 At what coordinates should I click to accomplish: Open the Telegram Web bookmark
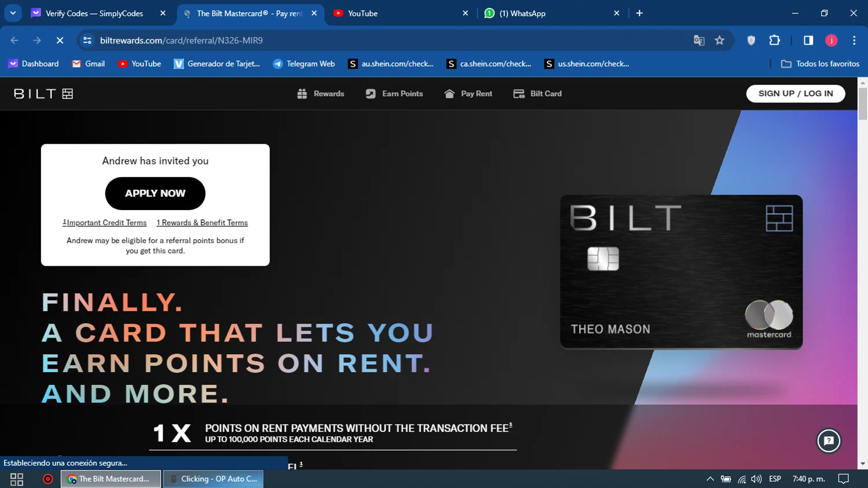click(304, 64)
